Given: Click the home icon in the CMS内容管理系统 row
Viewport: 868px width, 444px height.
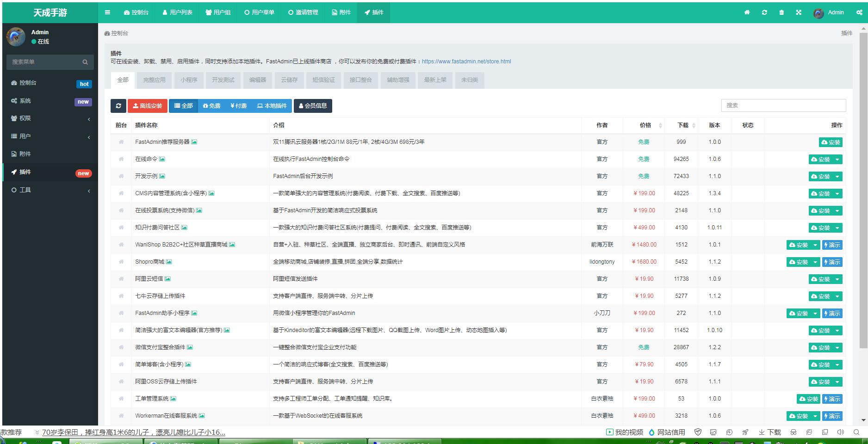Looking at the screenshot, I should (x=121, y=193).
